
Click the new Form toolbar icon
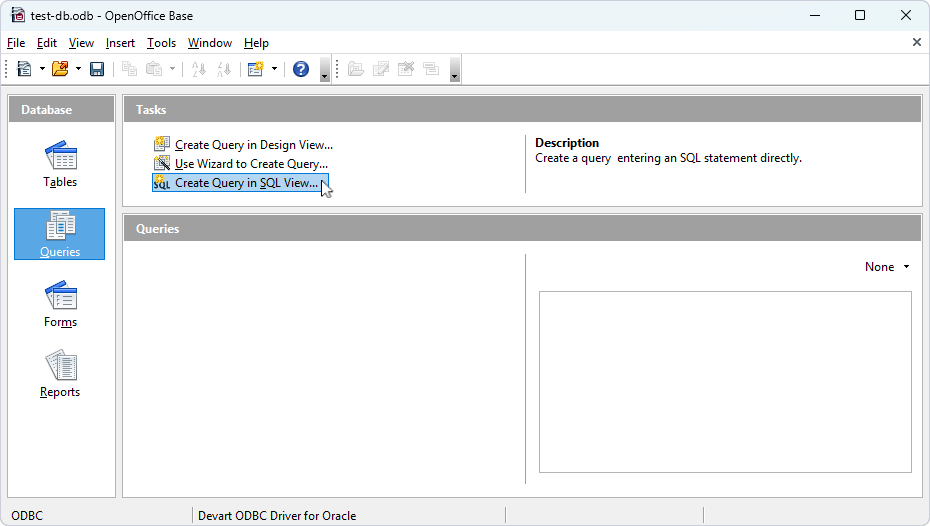coord(256,69)
